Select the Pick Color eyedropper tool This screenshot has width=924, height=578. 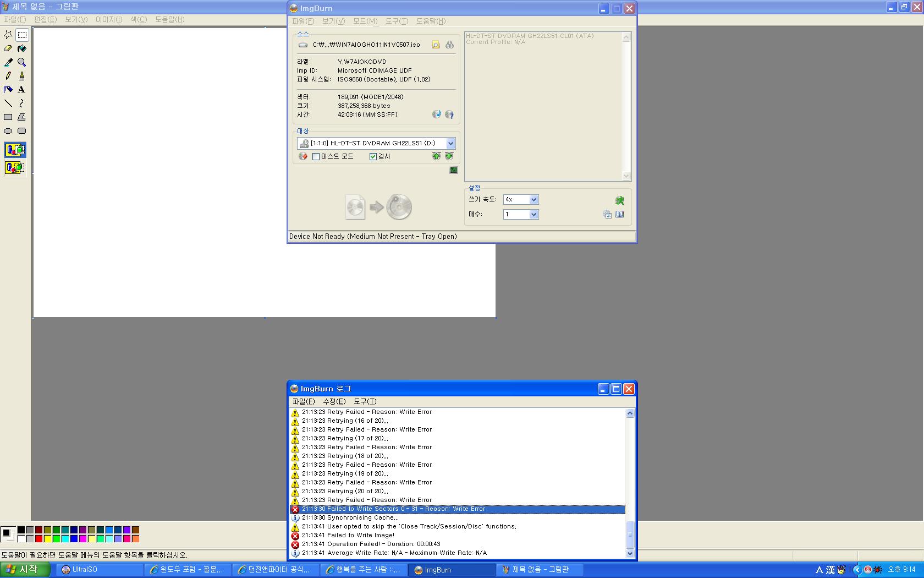click(8, 62)
